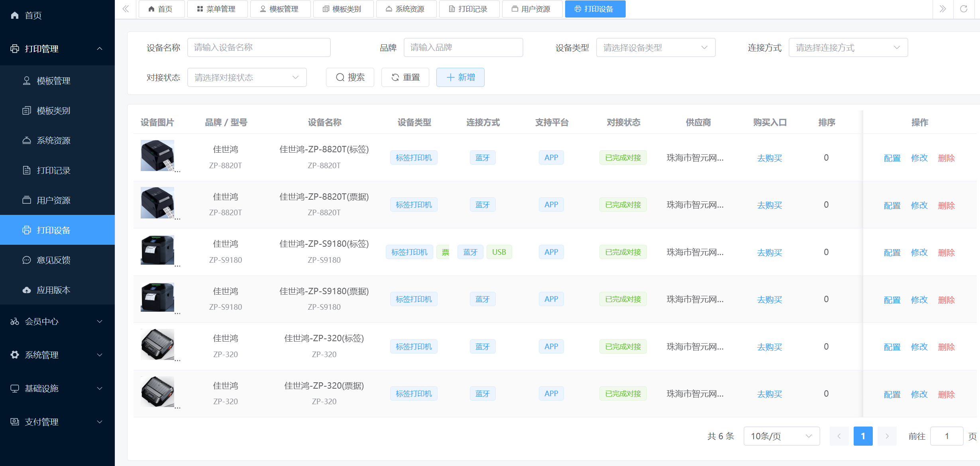Click 配置 for 佳世鸿-ZP-S9180(标签) row
Image resolution: width=980 pixels, height=466 pixels.
pyautogui.click(x=892, y=252)
